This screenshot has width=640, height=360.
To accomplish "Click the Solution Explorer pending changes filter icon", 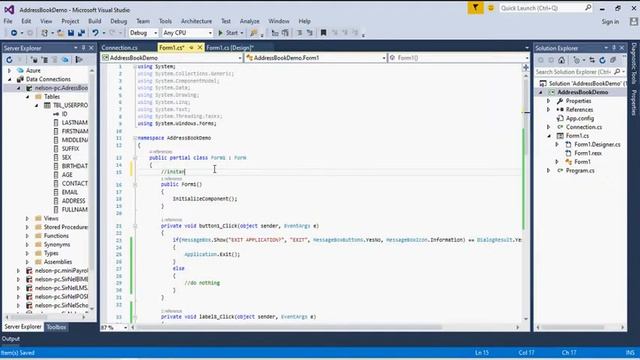I will pos(577,60).
